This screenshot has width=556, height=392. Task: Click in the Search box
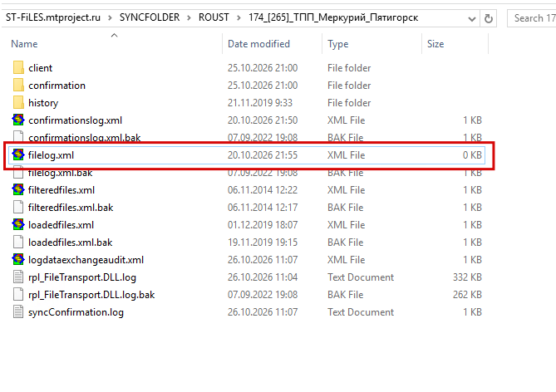coord(532,18)
